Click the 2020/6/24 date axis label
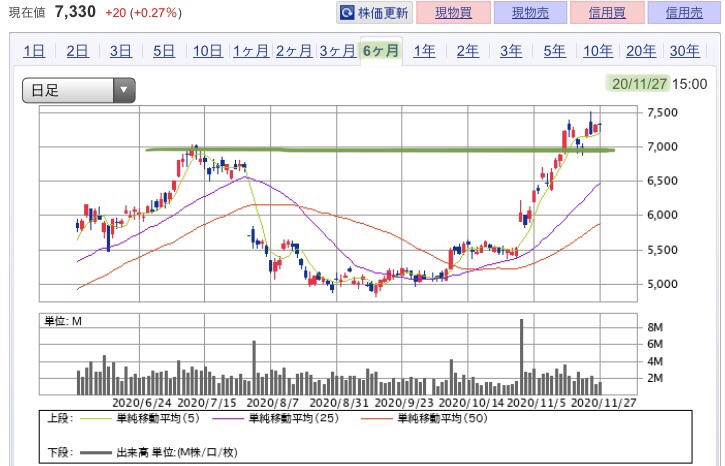725x466 pixels. coord(141,403)
